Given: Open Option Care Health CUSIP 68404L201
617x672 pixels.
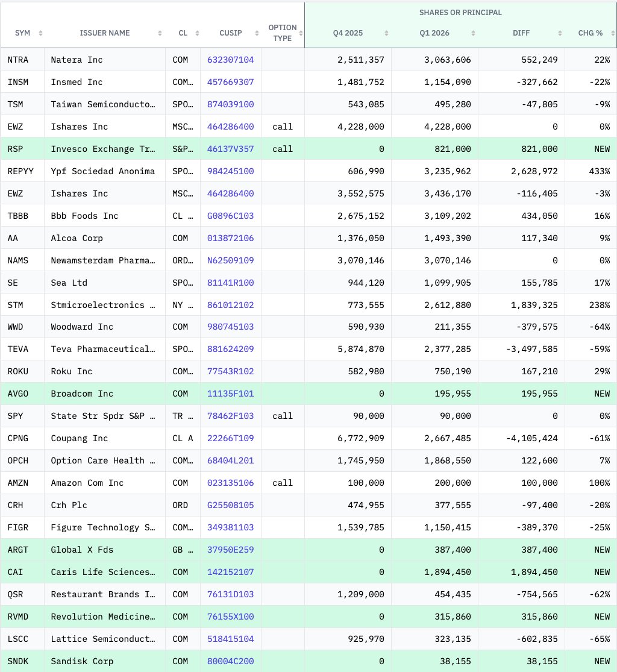Looking at the screenshot, I should [x=231, y=460].
